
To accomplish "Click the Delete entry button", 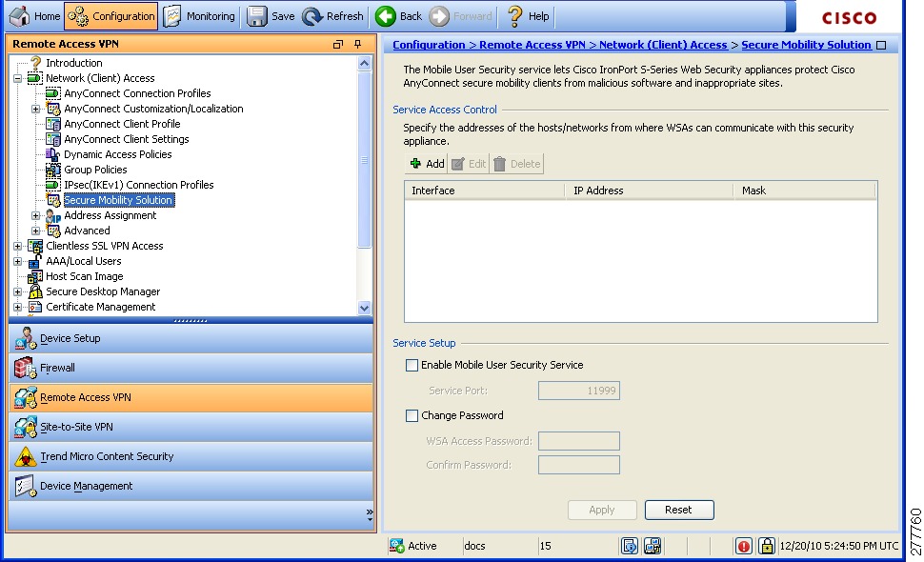I will [x=517, y=164].
